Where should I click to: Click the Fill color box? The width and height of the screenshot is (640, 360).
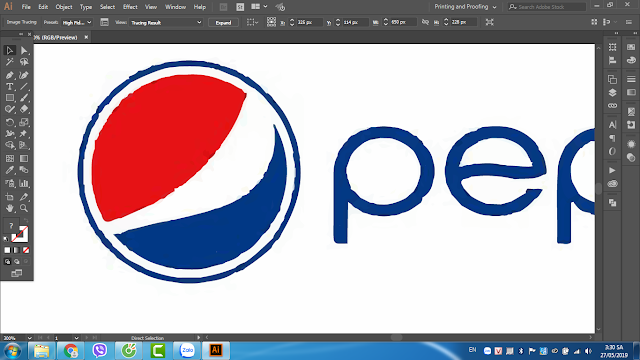pos(11,225)
